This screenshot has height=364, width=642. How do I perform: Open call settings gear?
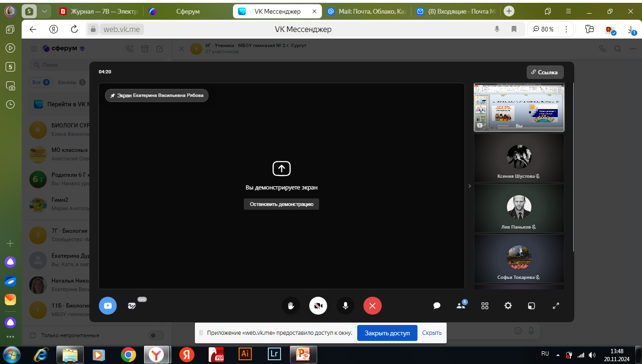508,306
